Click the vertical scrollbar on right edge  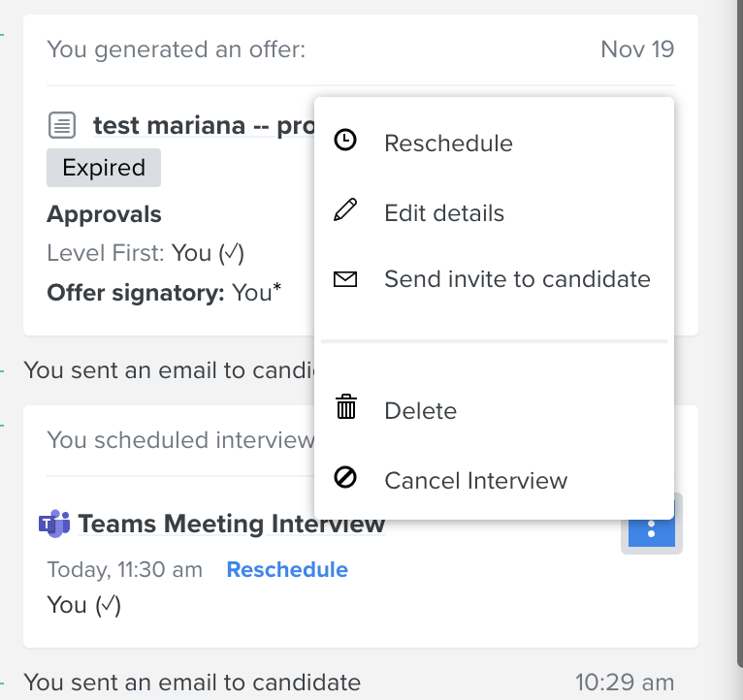tap(740, 332)
